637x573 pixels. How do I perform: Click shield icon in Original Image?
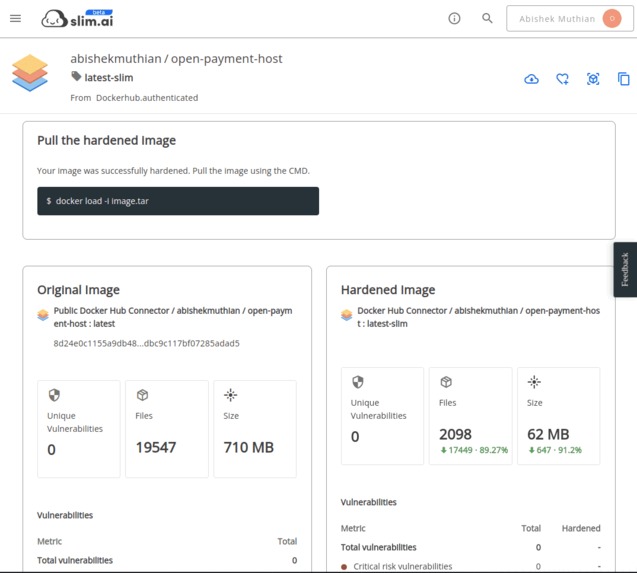pyautogui.click(x=54, y=395)
